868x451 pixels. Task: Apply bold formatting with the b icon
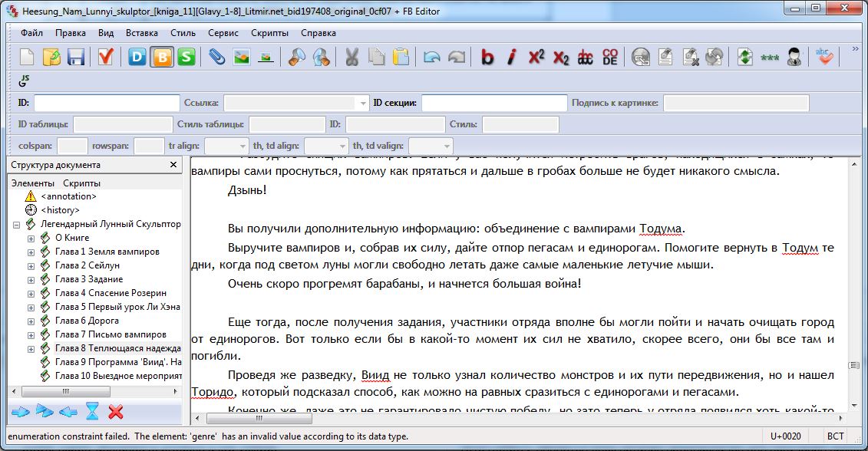[x=487, y=57]
